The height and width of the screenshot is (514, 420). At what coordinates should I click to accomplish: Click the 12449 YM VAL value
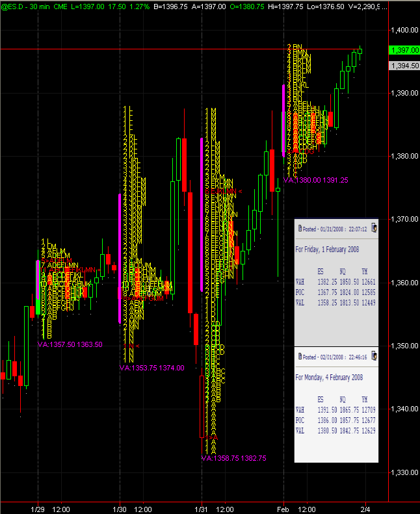point(369,303)
